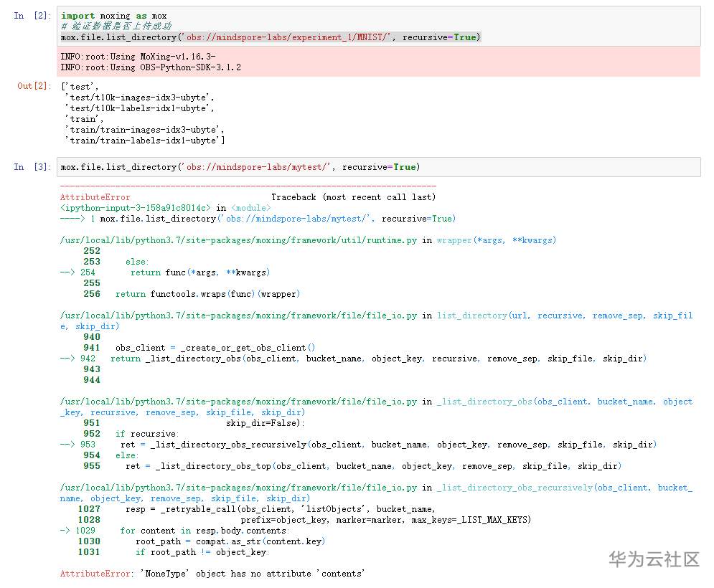The height and width of the screenshot is (588, 714).
Task: Click line 1029 'for content in resp.body.contents'
Action: [x=205, y=531]
